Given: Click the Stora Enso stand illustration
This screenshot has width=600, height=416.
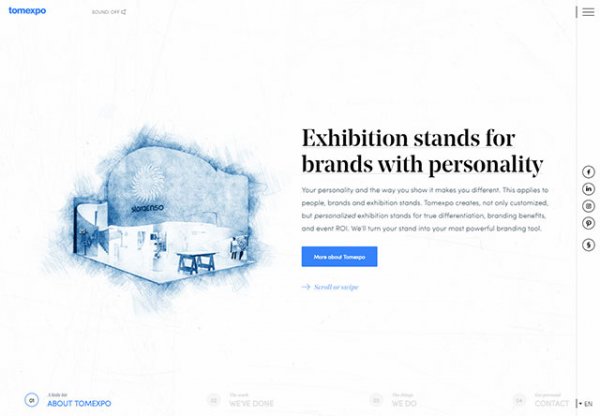Looking at the screenshot, I should 161,216.
